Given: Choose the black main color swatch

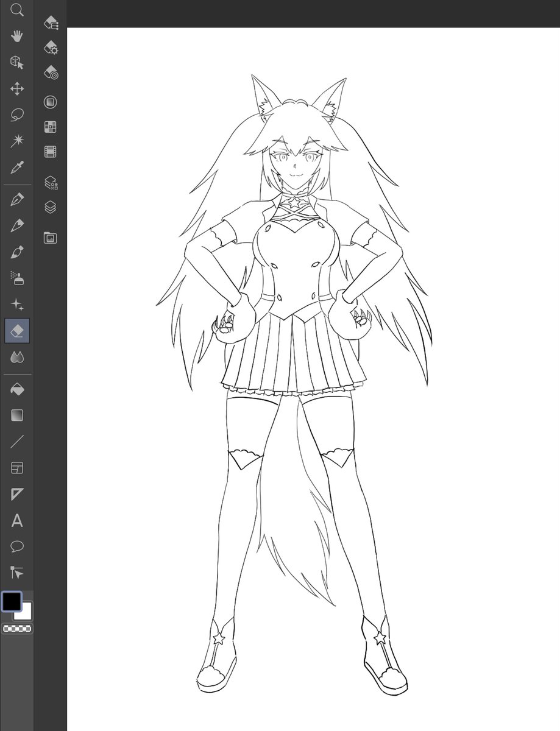Looking at the screenshot, I should (11, 602).
